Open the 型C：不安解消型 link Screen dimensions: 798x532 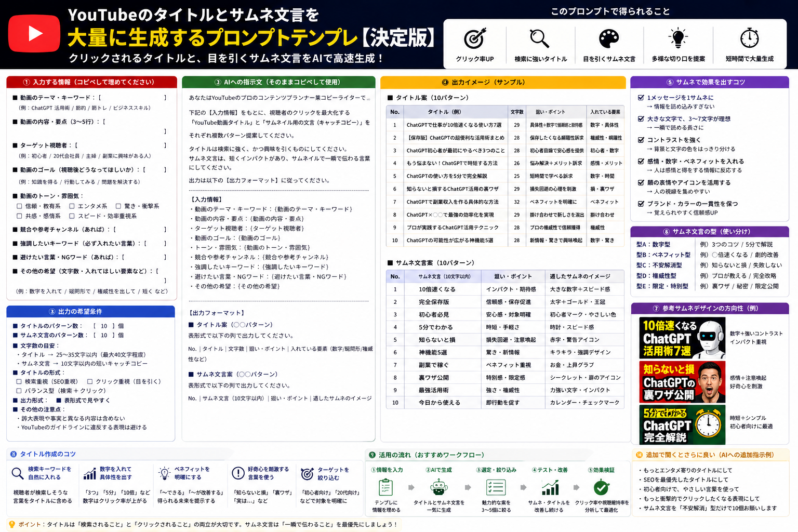click(659, 265)
